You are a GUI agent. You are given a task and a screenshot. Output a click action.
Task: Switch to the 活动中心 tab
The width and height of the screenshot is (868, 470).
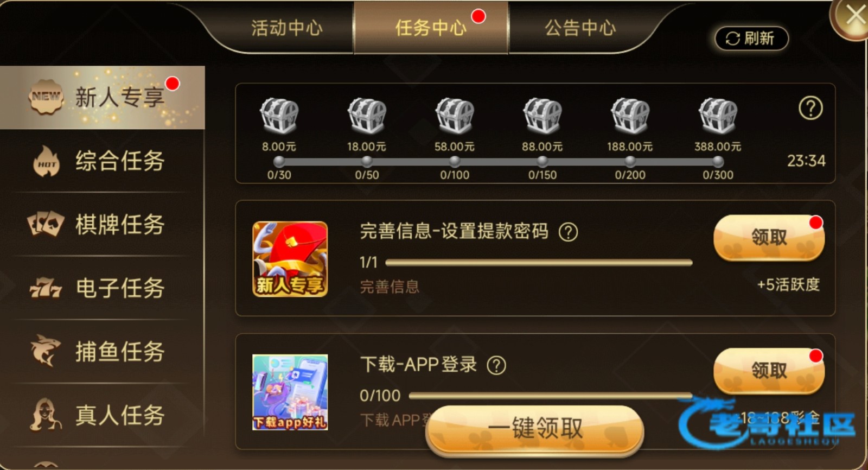[286, 28]
